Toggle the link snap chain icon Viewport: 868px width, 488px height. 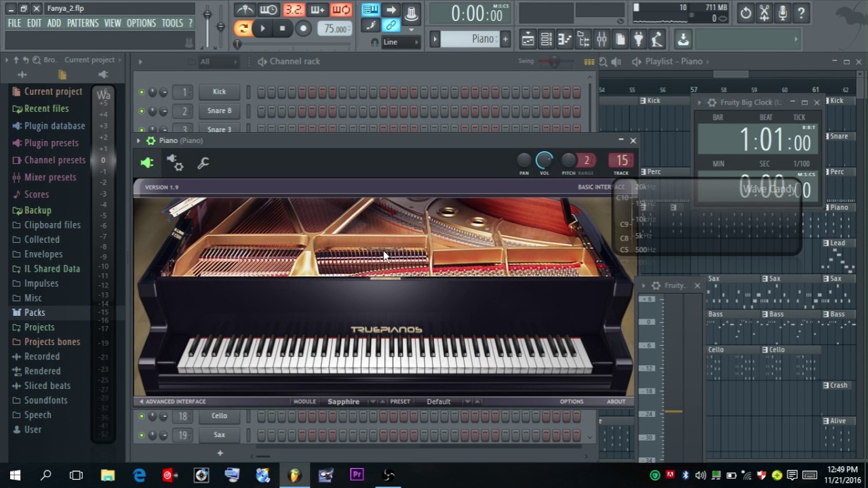391,26
